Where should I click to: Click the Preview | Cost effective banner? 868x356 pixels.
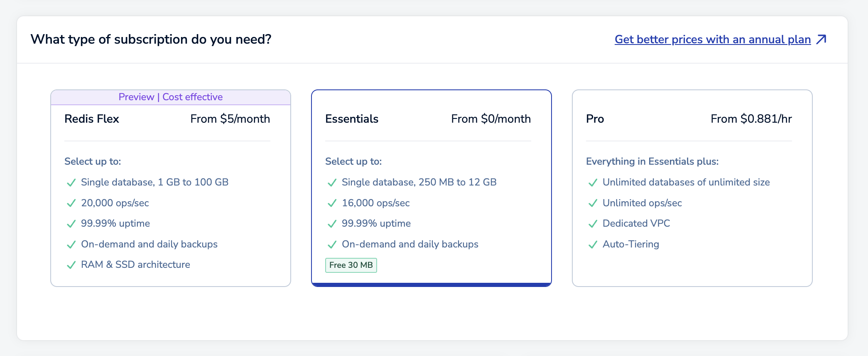coord(171,97)
